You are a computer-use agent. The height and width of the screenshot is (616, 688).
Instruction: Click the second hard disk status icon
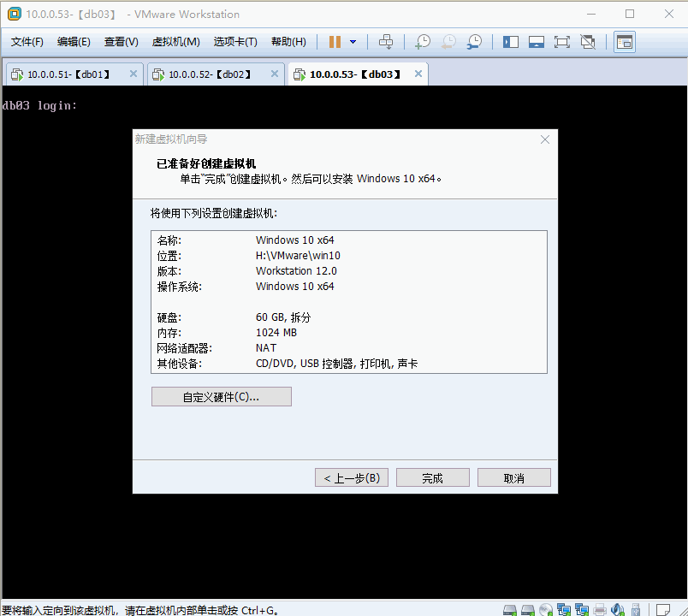point(528,610)
